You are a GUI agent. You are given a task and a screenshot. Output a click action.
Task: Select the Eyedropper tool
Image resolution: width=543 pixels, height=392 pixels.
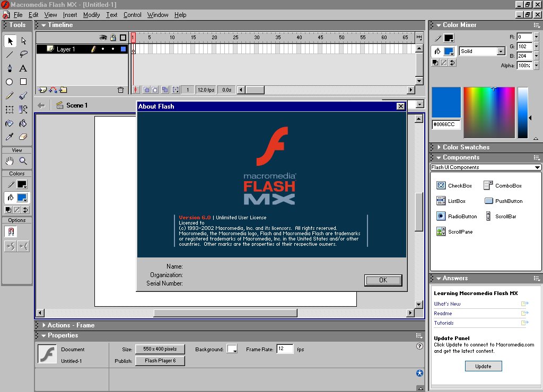click(10, 137)
